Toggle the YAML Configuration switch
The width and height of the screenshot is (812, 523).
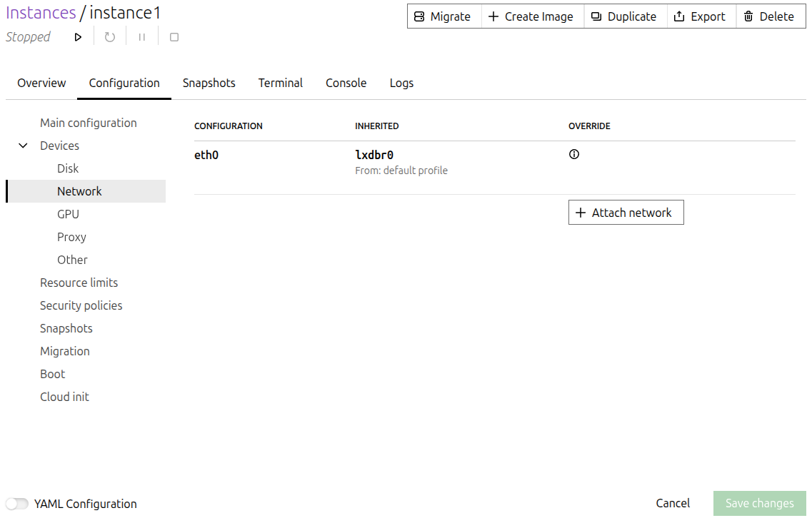[x=17, y=504]
